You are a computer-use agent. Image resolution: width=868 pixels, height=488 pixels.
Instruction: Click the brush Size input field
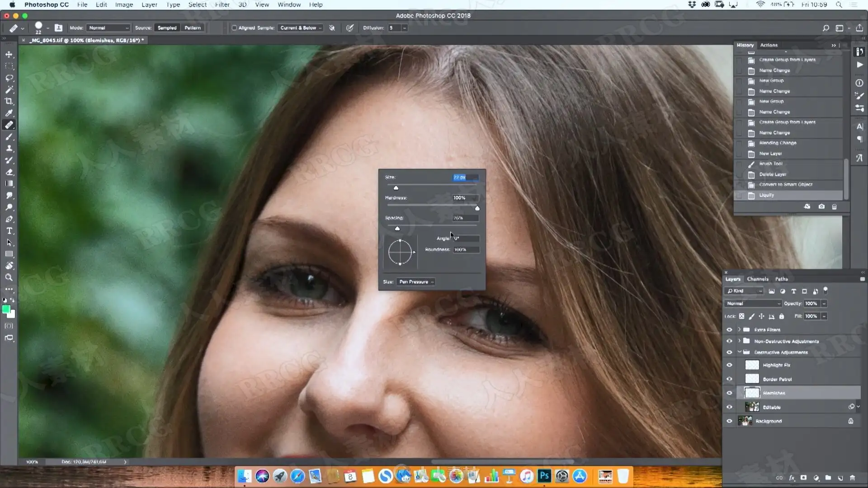tap(465, 178)
